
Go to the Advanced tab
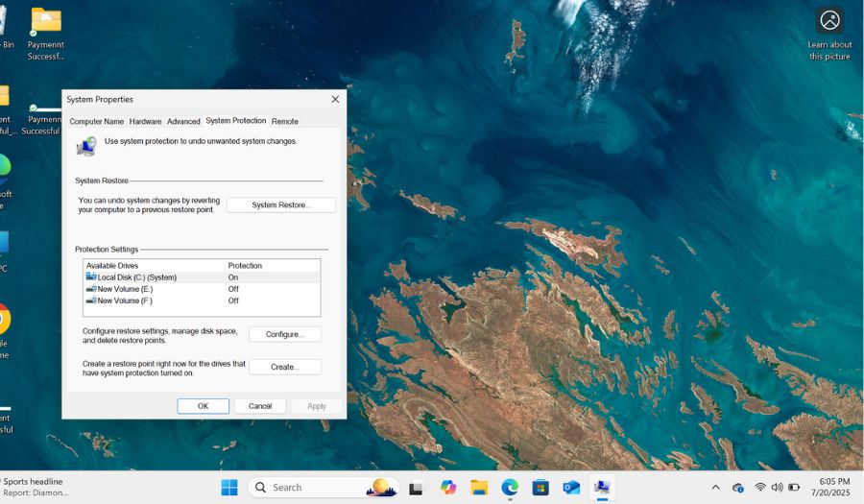click(x=183, y=122)
